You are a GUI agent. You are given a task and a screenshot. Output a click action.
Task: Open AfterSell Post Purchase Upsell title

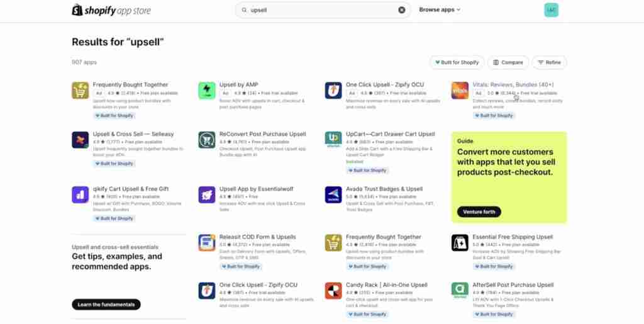coord(513,285)
